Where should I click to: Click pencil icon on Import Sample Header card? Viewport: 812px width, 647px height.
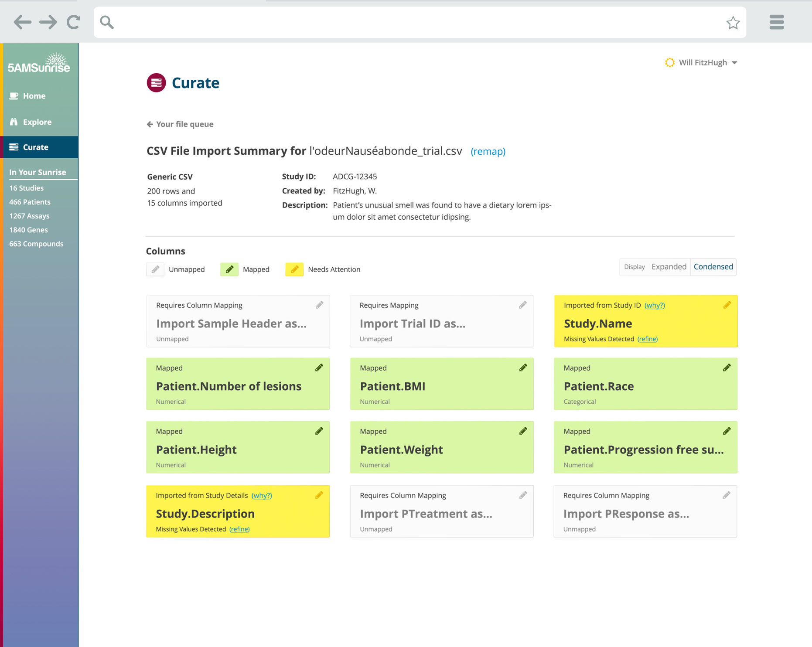pyautogui.click(x=319, y=305)
